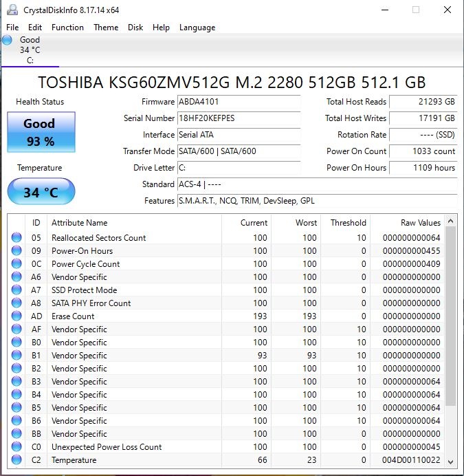Viewport: 464px width, 476px height.
Task: Click status orb for B3 Vendor Specific
Action: pos(16,381)
